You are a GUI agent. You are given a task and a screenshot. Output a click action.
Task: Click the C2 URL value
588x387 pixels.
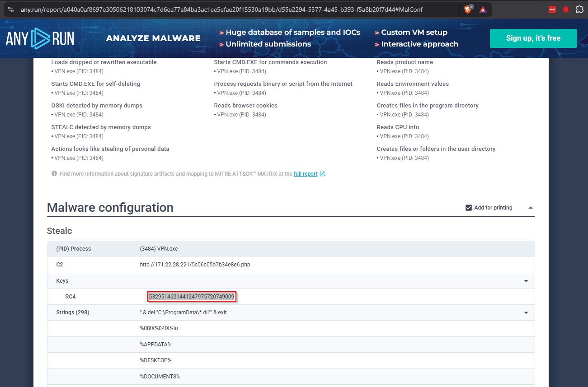(195, 265)
